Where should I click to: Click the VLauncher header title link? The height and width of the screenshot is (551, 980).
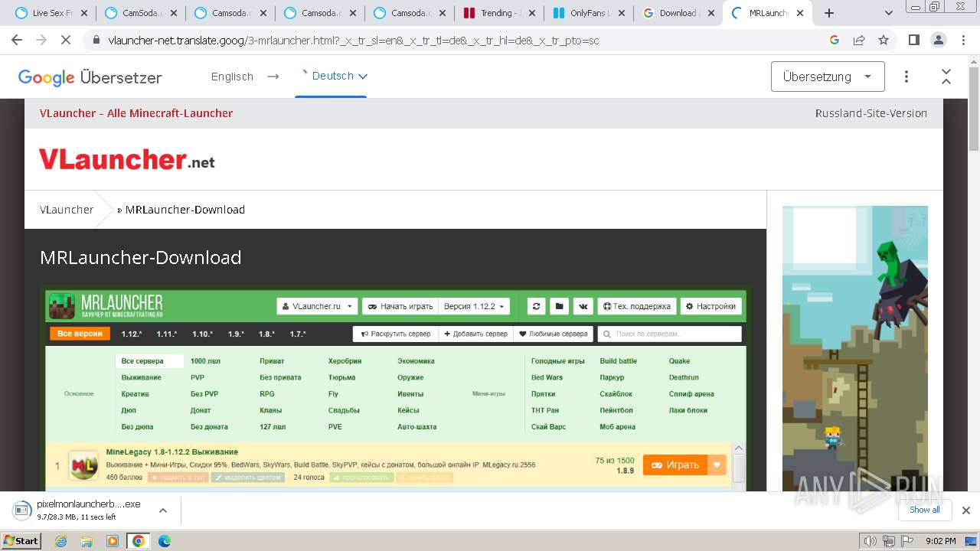pos(136,113)
